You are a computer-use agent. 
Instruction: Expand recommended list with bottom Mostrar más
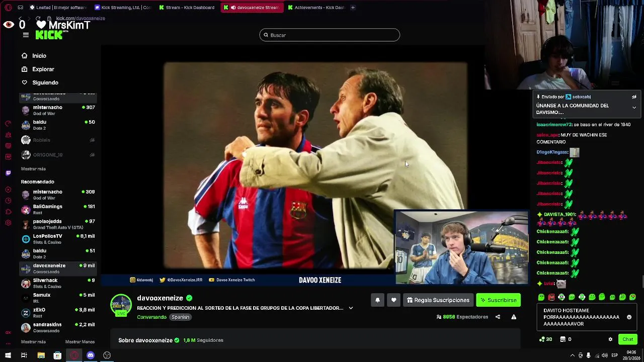tap(33, 342)
